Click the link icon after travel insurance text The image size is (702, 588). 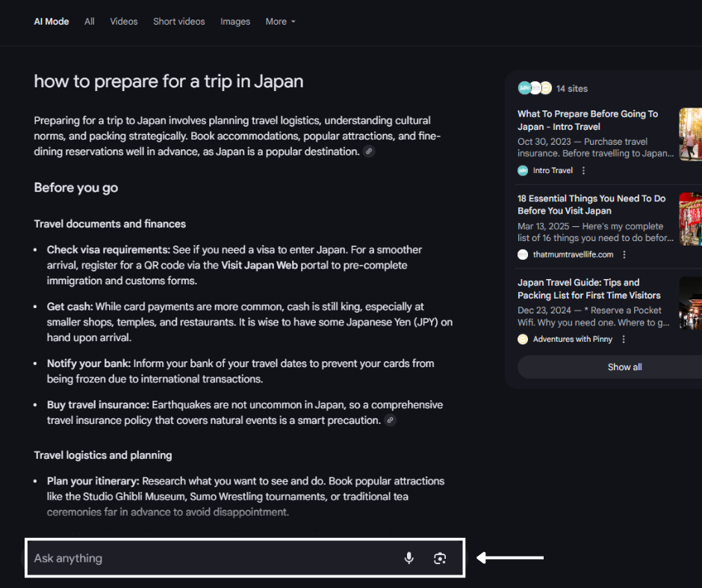(390, 420)
